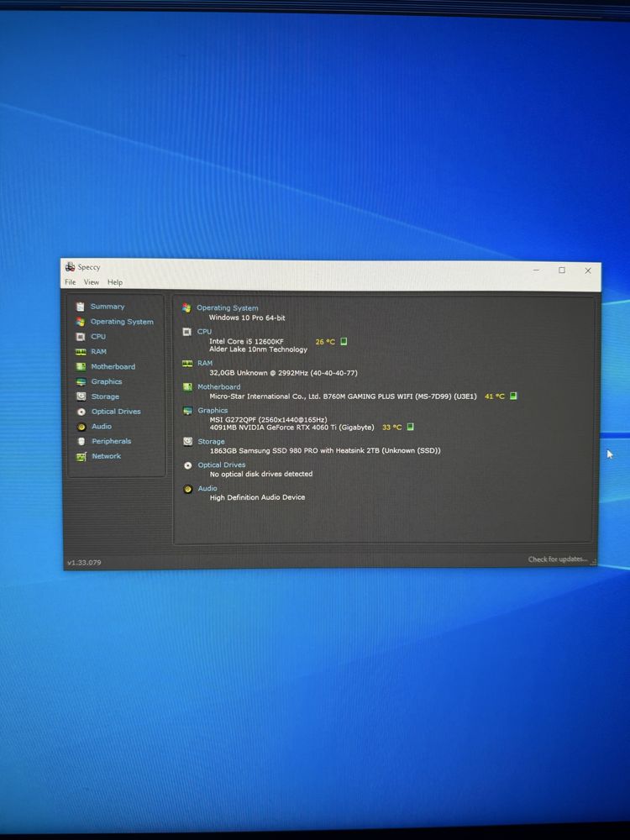Select Audio in the sidebar list

tap(102, 427)
